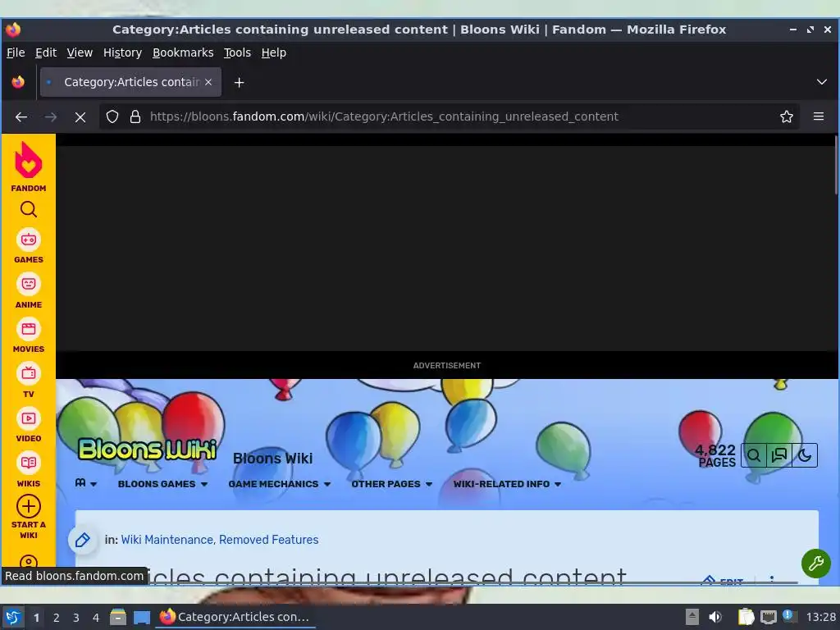Screen dimensions: 840x630
Task: Stop loading the page
Action: 80,116
